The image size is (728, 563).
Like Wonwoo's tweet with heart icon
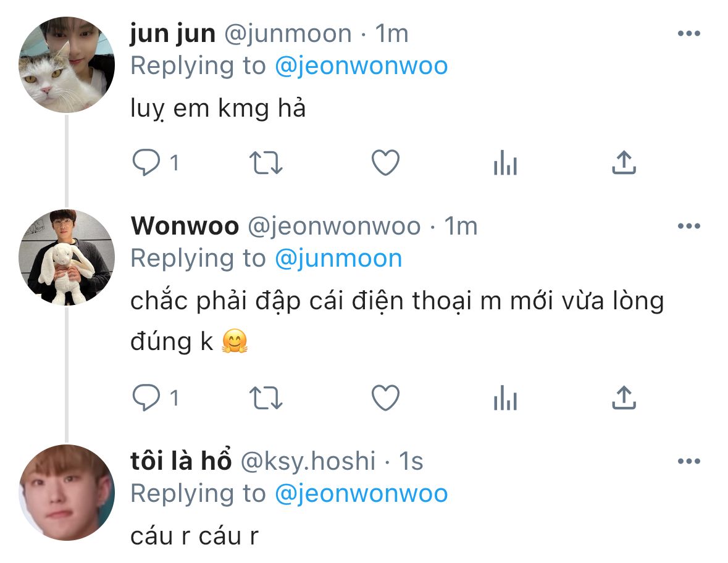385,398
